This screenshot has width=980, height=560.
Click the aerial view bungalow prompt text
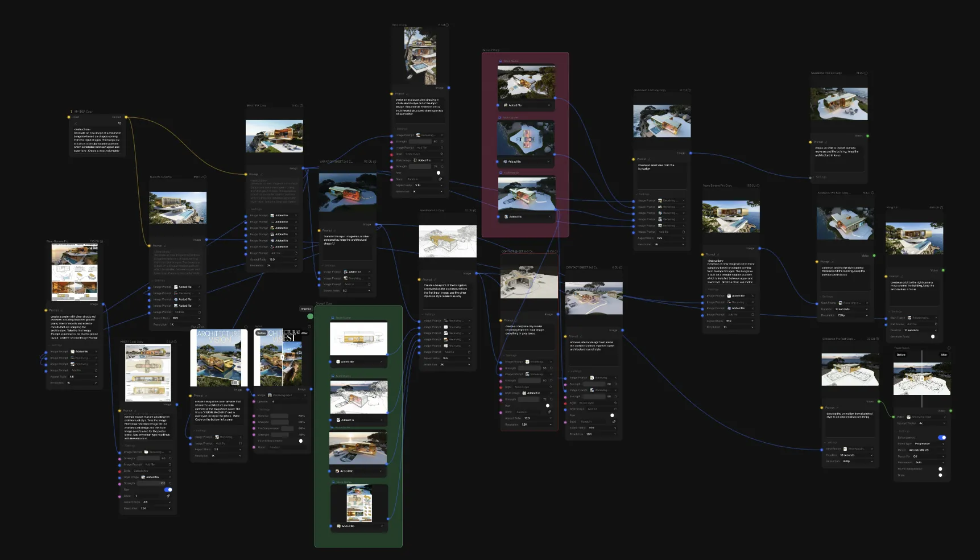(656, 167)
